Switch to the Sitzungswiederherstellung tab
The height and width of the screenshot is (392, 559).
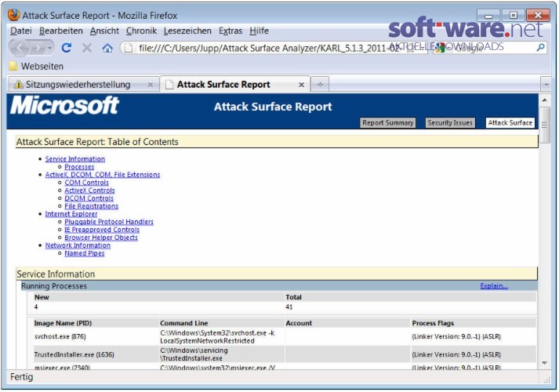[84, 85]
